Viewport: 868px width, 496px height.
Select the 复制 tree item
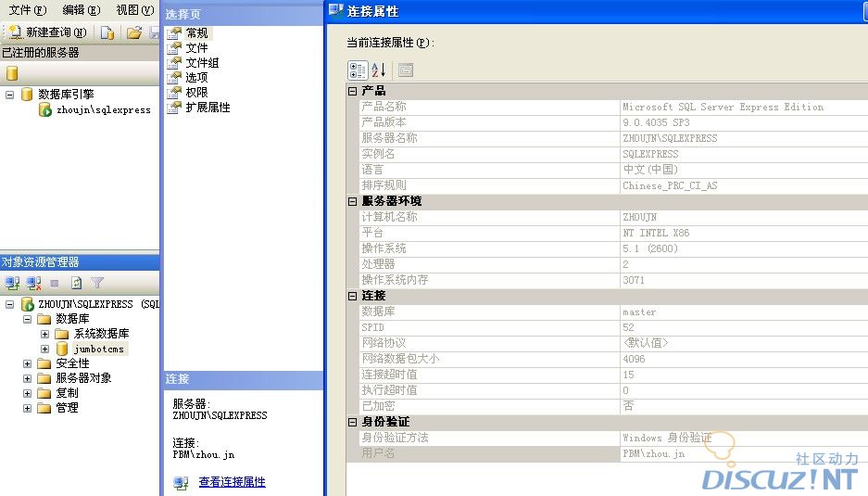(67, 393)
